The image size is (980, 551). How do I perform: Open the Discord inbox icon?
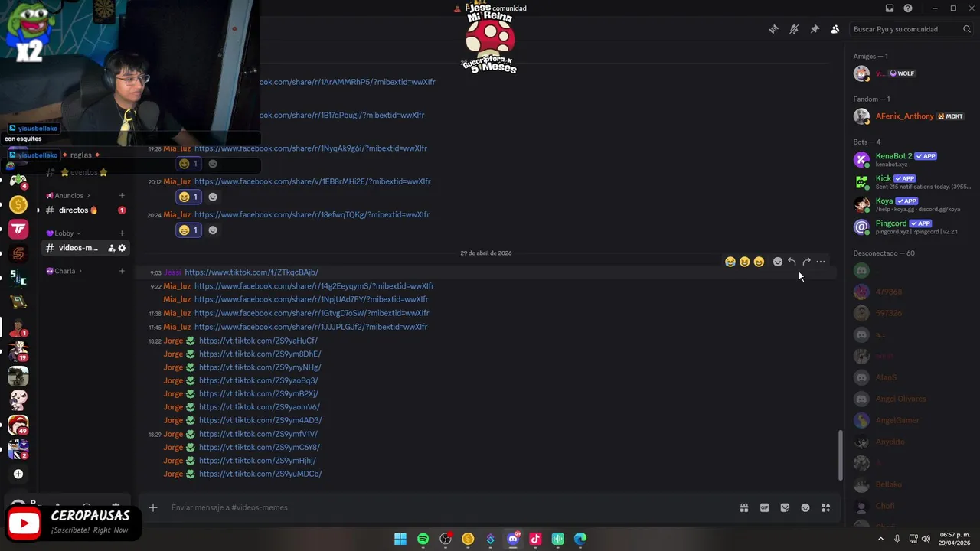pos(890,8)
